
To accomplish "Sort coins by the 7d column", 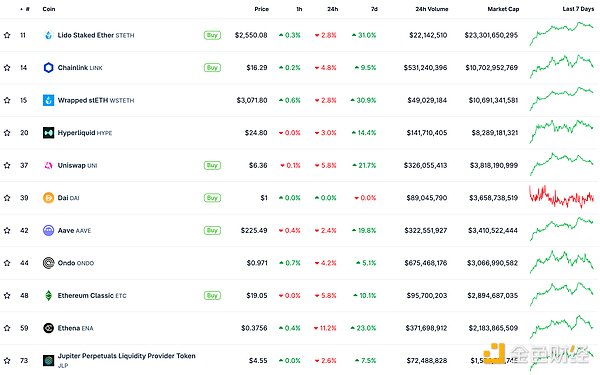I will click(x=374, y=9).
